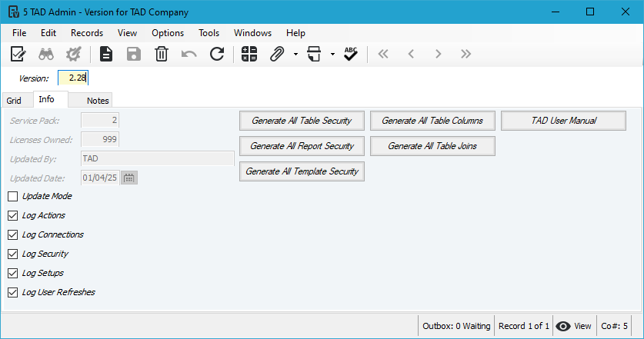Click the edit/update mode toolbar icon
This screenshot has height=339, width=644.
click(18, 54)
